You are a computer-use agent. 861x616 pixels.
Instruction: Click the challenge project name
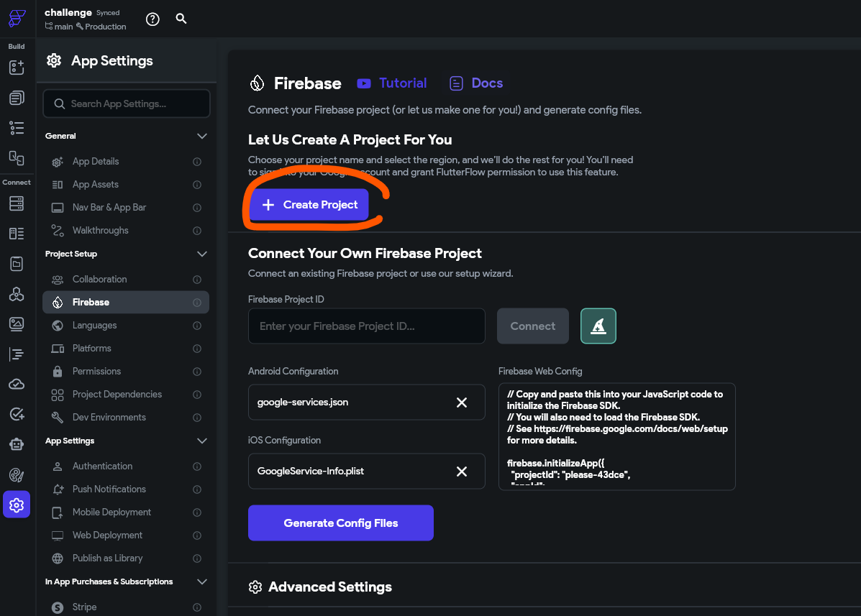[x=68, y=13]
